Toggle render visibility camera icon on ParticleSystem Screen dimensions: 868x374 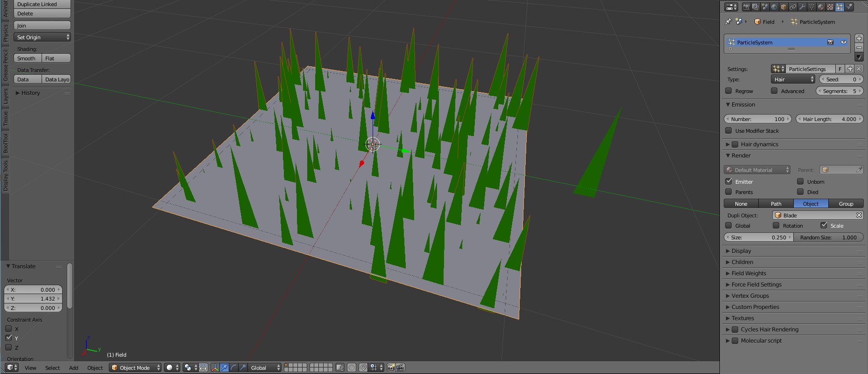[x=830, y=42]
